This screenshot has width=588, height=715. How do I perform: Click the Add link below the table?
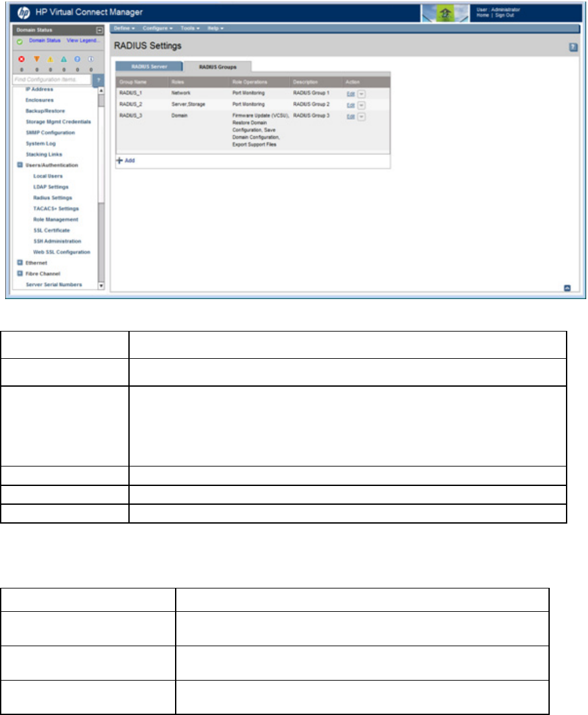(130, 160)
